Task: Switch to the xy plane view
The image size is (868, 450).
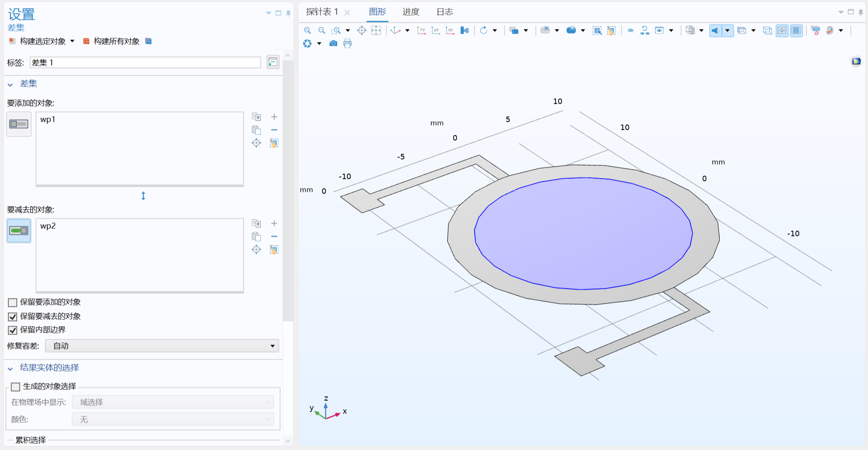Action: (421, 30)
